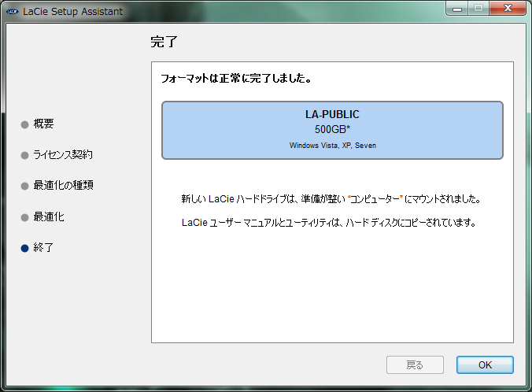Image resolution: width=532 pixels, height=392 pixels.
Task: Select the 終了 step in the sidebar
Action: (43, 247)
